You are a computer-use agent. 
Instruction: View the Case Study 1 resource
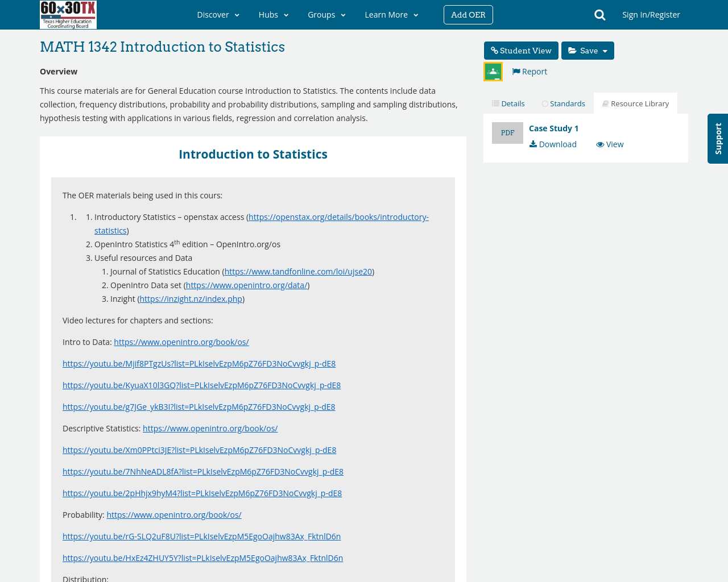pos(610,144)
